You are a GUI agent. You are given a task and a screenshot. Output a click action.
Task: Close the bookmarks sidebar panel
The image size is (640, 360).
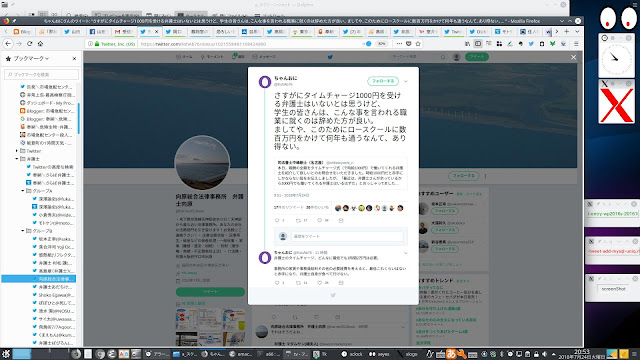[x=74, y=59]
